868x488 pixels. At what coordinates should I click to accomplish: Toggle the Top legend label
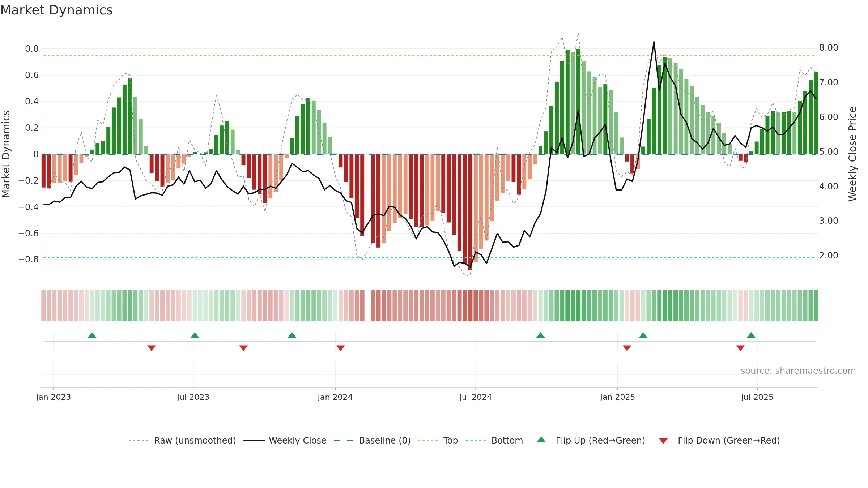[x=451, y=440]
